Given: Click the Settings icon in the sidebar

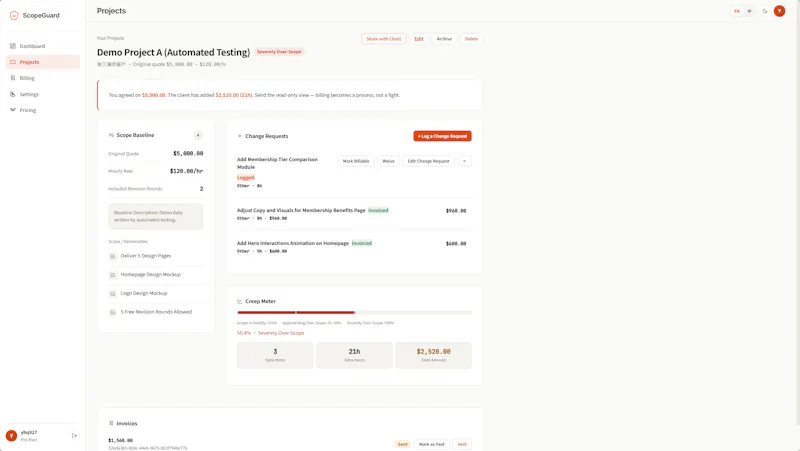Looking at the screenshot, I should [x=13, y=94].
